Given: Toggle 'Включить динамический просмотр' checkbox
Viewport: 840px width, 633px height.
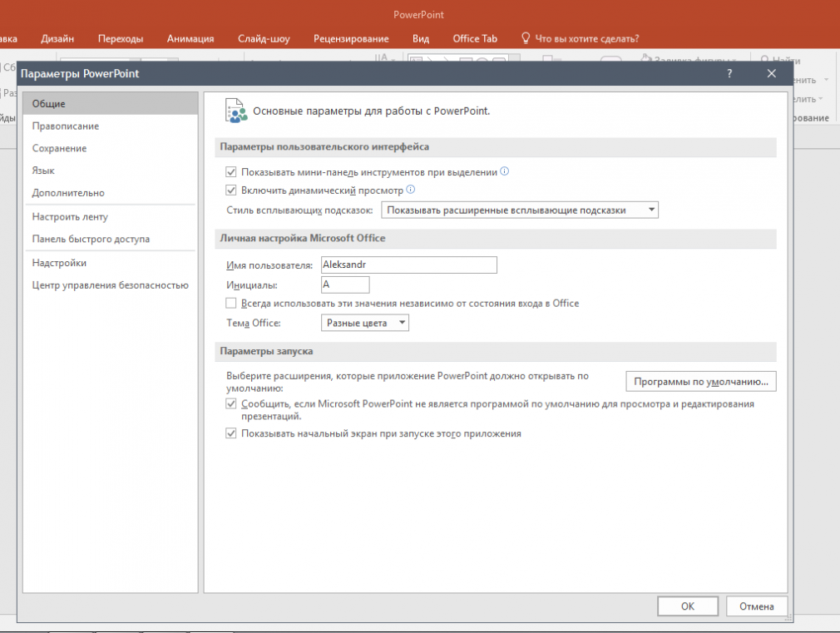Looking at the screenshot, I should 231,190.
